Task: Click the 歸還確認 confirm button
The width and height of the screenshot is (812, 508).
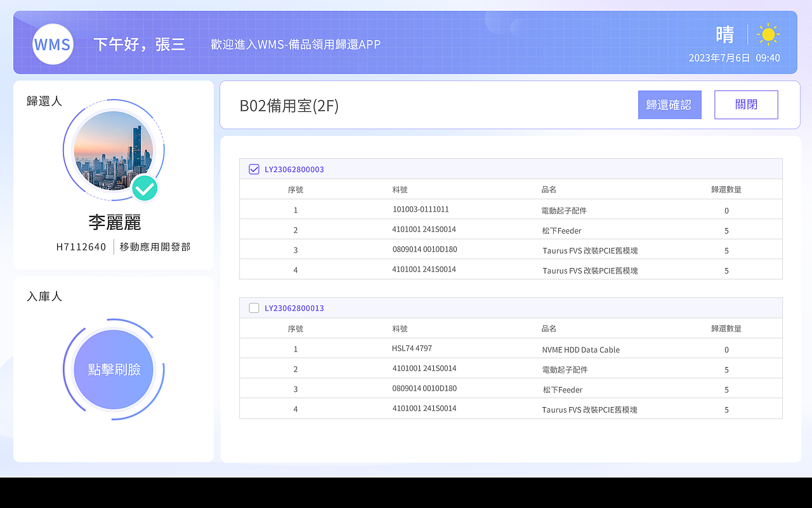Action: point(669,104)
